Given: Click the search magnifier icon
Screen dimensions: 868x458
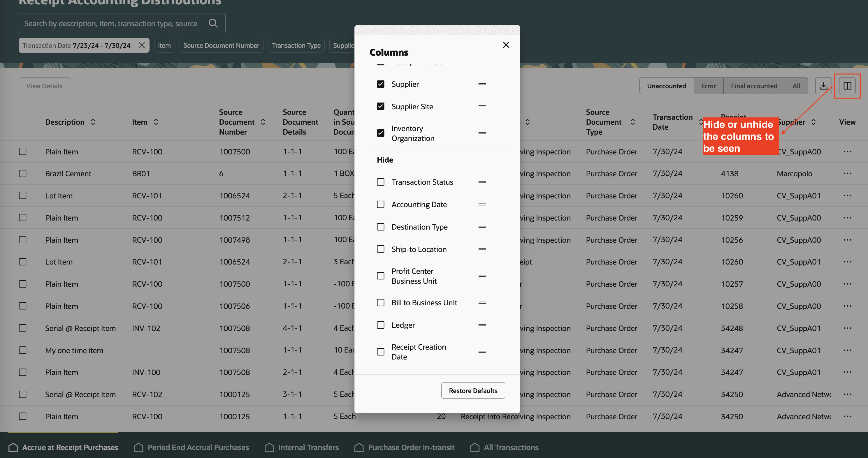Looking at the screenshot, I should click(x=213, y=23).
